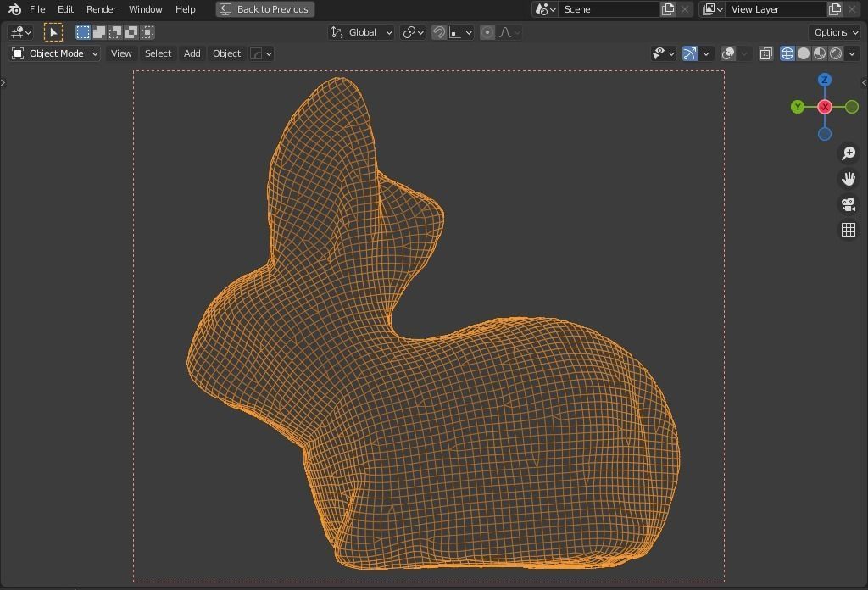Click the add View Layer copy icon
This screenshot has width=868, height=590.
pyautogui.click(x=835, y=9)
